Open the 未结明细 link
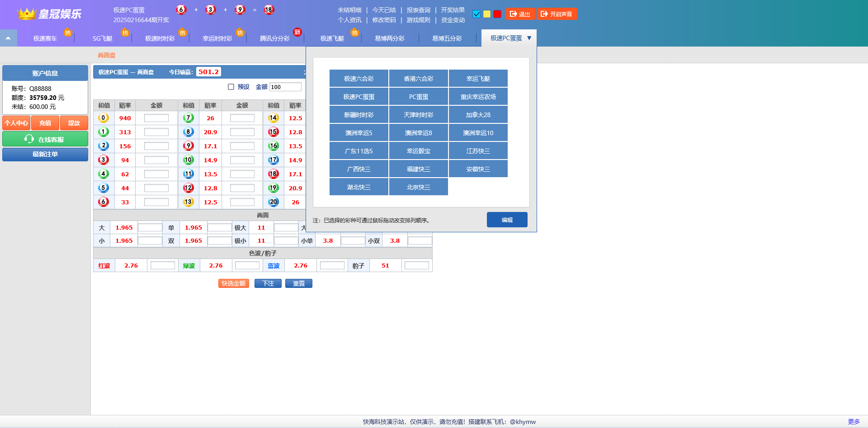Image resolution: width=868 pixels, height=428 pixels. (x=349, y=10)
